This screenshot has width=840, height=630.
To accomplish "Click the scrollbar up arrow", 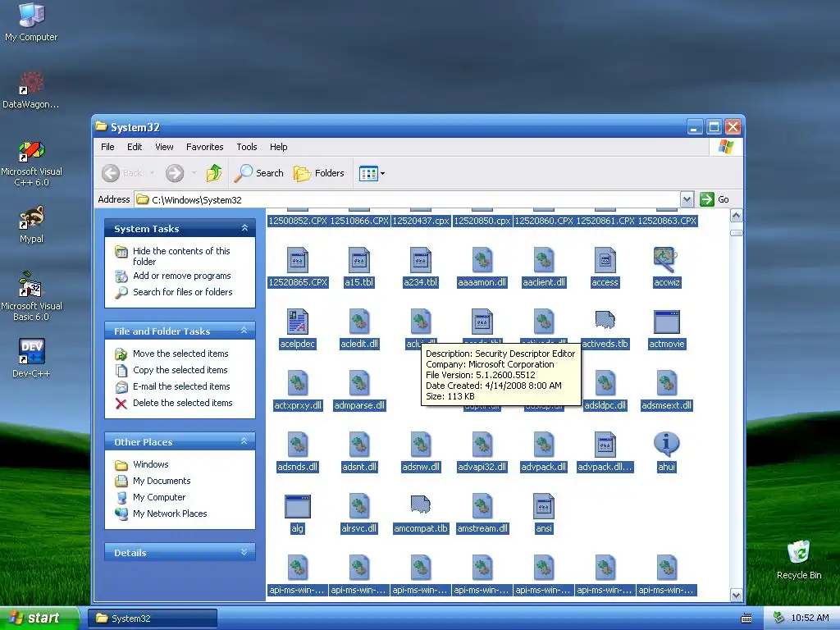I will tap(736, 216).
